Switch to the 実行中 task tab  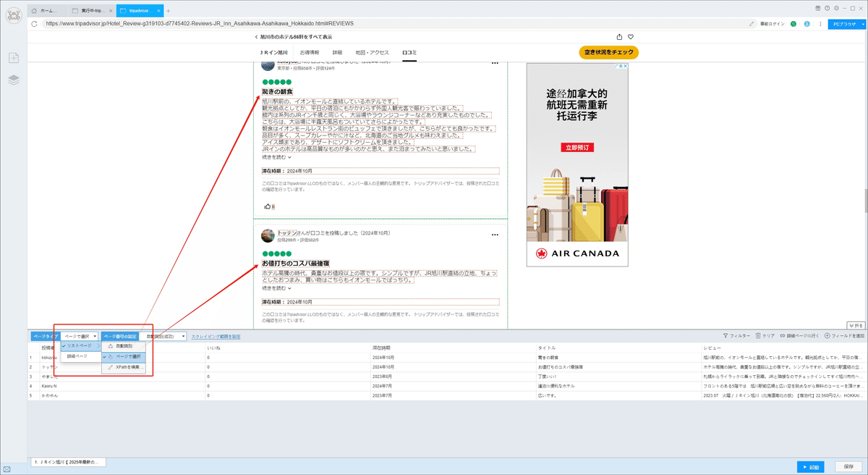(x=91, y=11)
